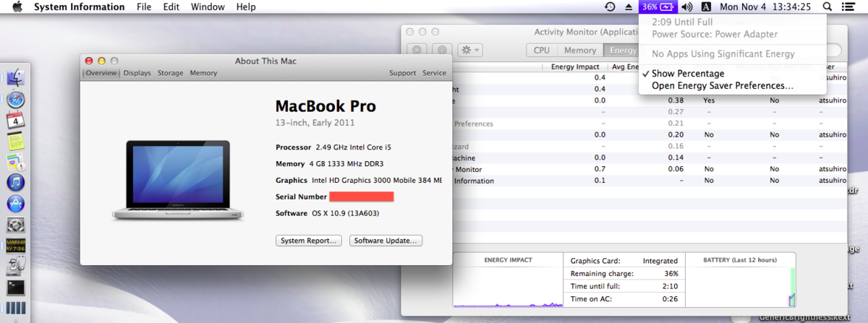Image resolution: width=868 pixels, height=323 pixels.
Task: Open the App Store dock icon
Action: pos(16,204)
